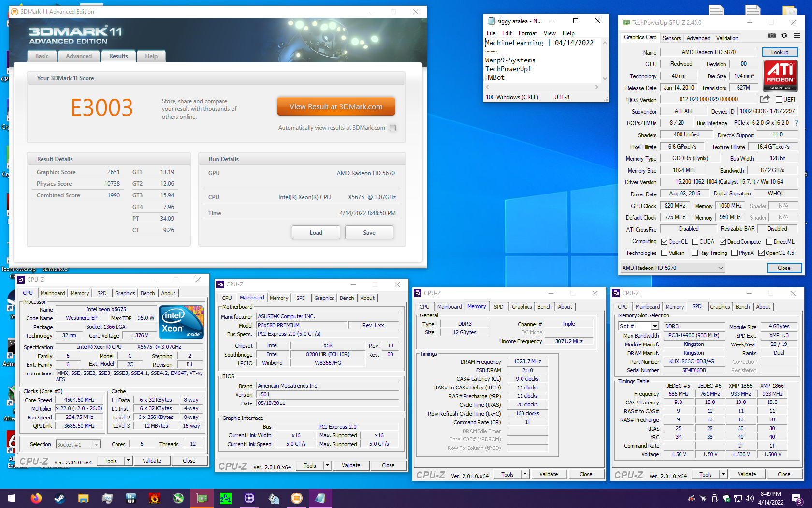The height and width of the screenshot is (508, 812).
Task: Click the Lookup button in GPU-Z
Action: click(x=780, y=52)
